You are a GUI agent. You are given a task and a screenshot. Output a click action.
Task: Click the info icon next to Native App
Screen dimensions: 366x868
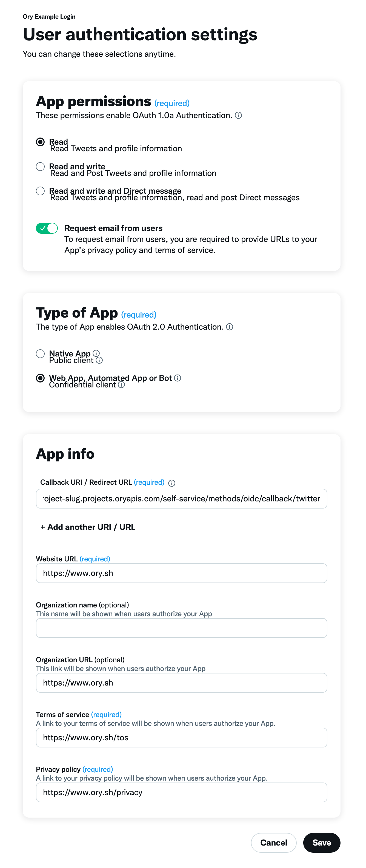96,353
